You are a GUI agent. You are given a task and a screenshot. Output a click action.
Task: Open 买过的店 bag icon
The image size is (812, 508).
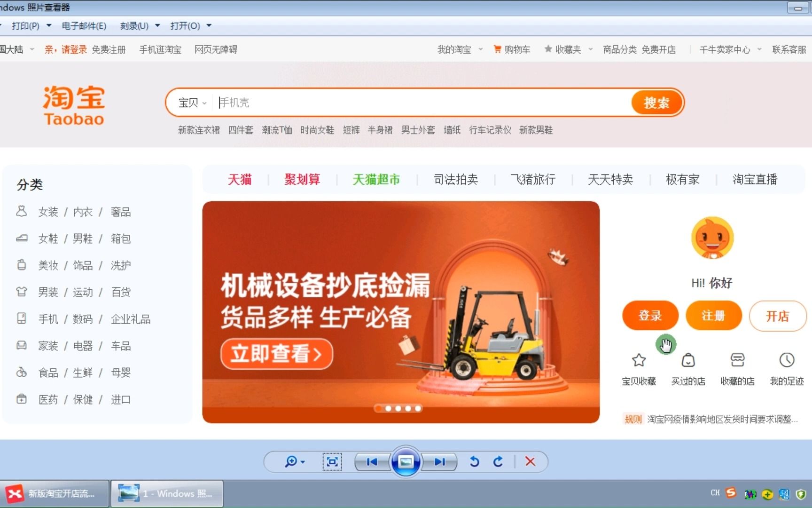click(688, 360)
